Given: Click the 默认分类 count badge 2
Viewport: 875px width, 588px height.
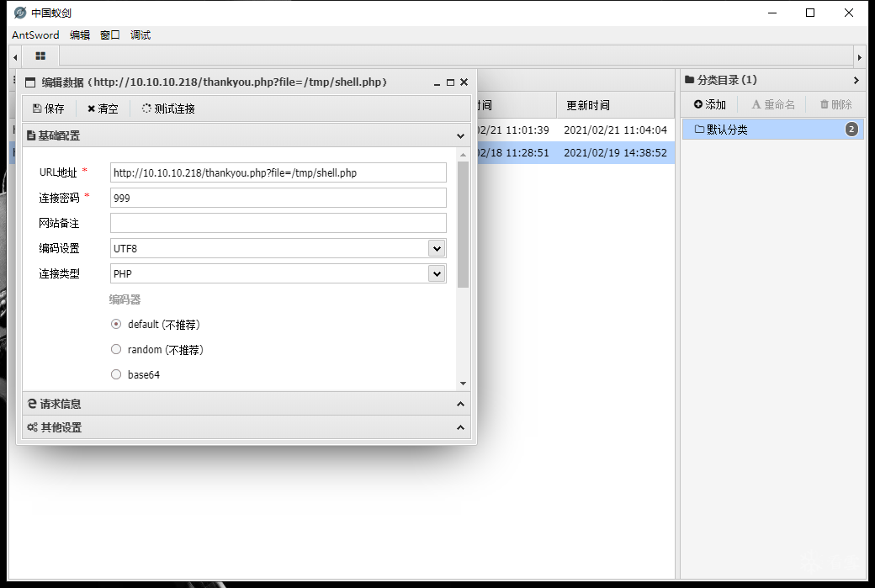Looking at the screenshot, I should coord(851,130).
